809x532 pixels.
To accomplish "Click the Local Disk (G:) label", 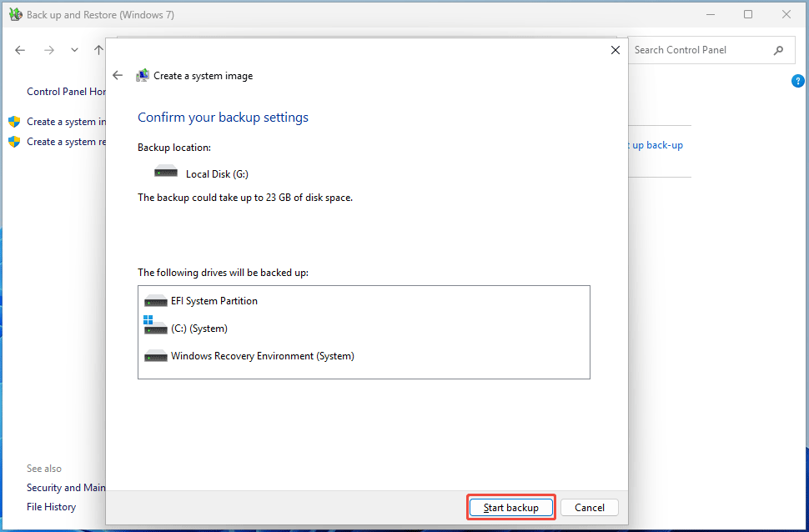I will point(217,174).
